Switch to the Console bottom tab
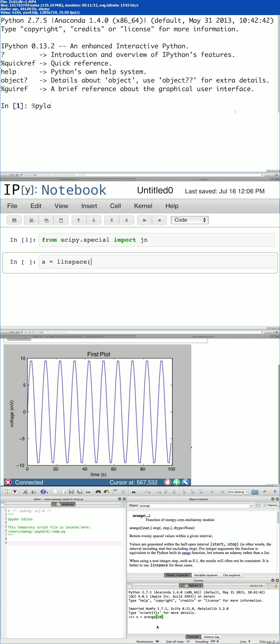Viewport: 280px width, 644px height. coord(193,637)
